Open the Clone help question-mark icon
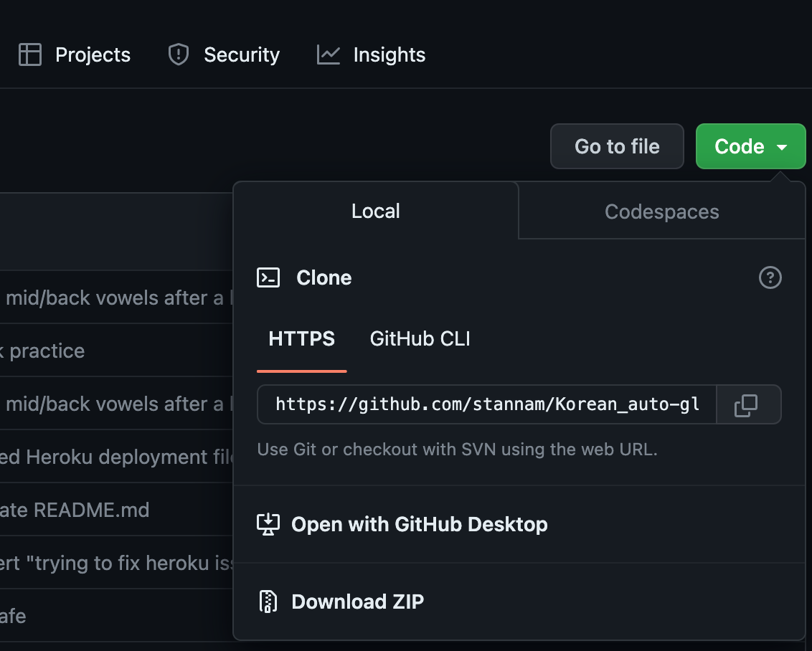This screenshot has height=651, width=812. [770, 278]
